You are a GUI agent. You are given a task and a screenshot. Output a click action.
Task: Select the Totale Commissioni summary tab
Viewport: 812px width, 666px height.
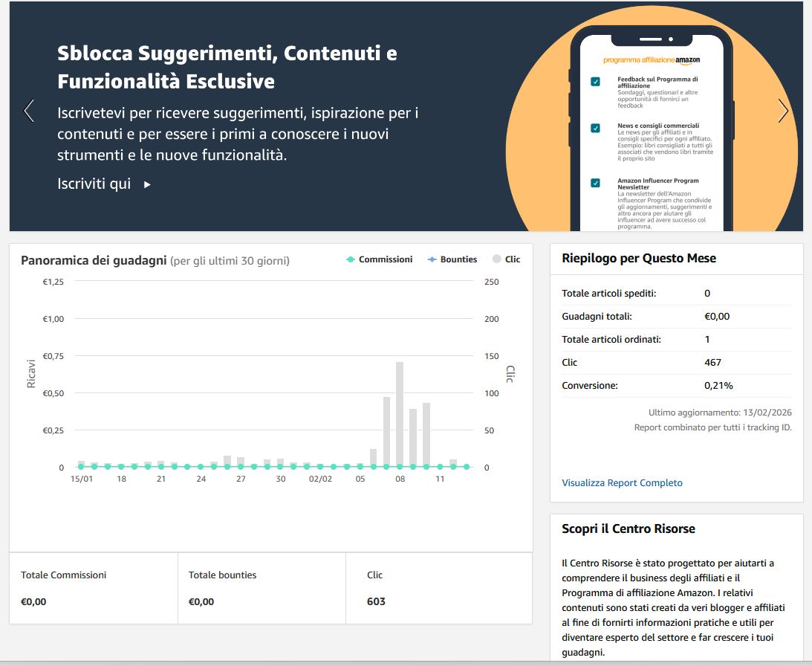click(93, 587)
